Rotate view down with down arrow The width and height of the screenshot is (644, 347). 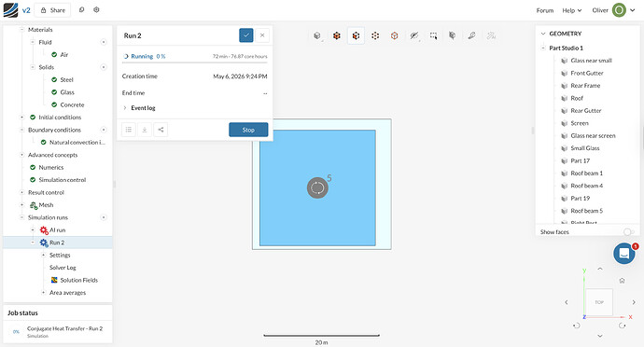[599, 336]
